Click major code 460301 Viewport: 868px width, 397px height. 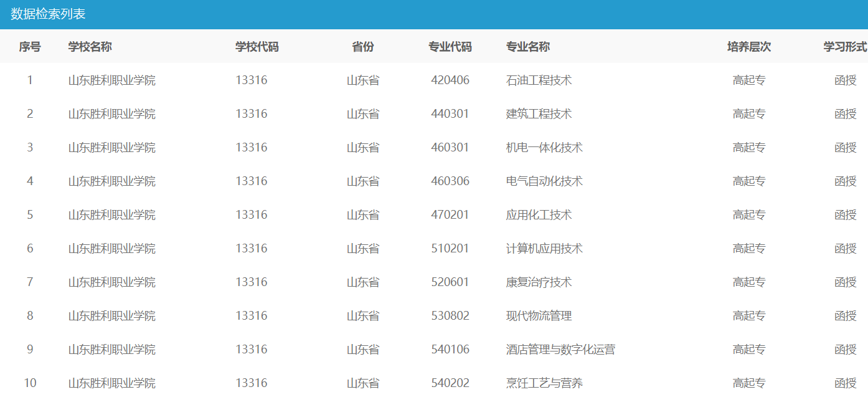tap(450, 148)
